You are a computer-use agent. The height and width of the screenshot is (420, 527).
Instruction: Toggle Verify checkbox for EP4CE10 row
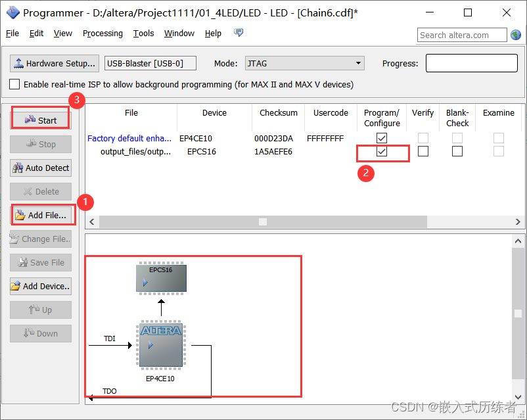click(x=423, y=138)
